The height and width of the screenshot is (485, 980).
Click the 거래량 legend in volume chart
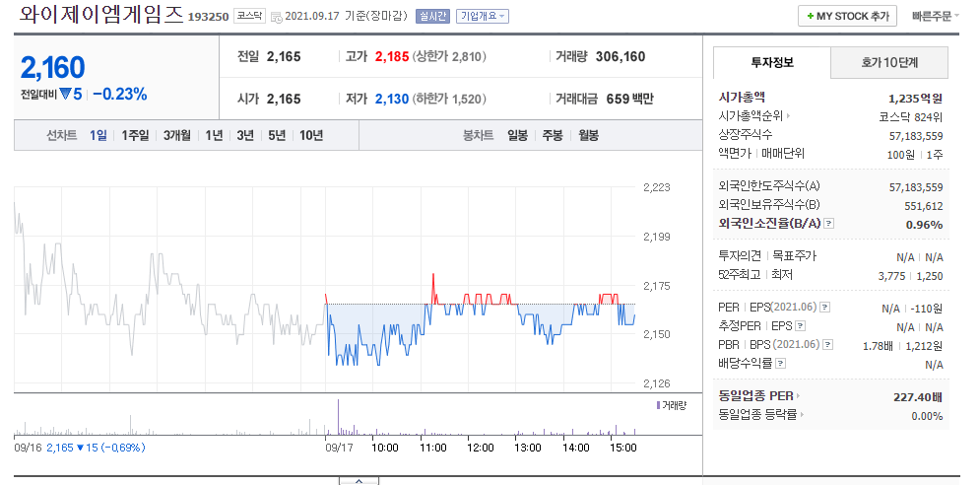[671, 405]
